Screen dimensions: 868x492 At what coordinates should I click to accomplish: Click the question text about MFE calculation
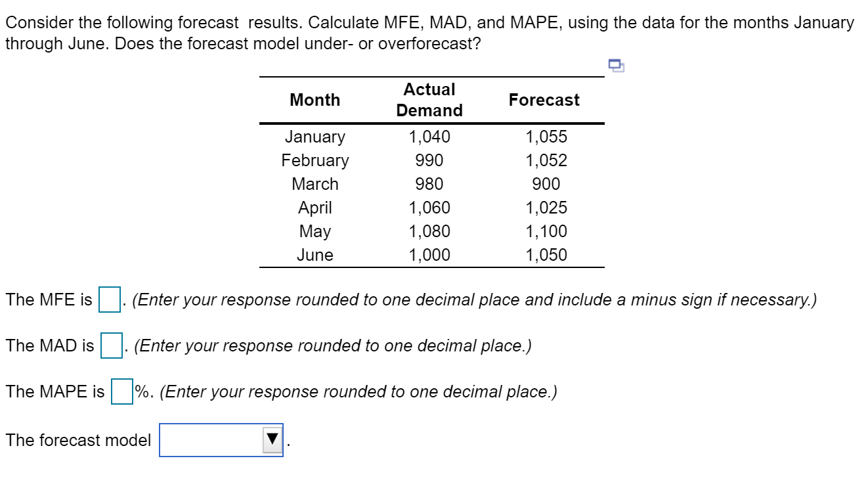click(425, 22)
